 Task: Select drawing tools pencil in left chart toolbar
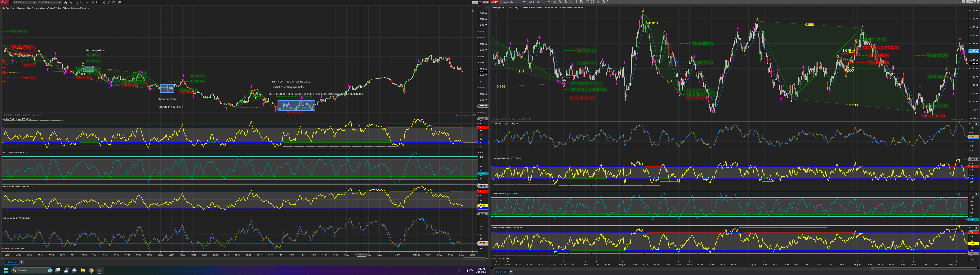click(x=71, y=2)
